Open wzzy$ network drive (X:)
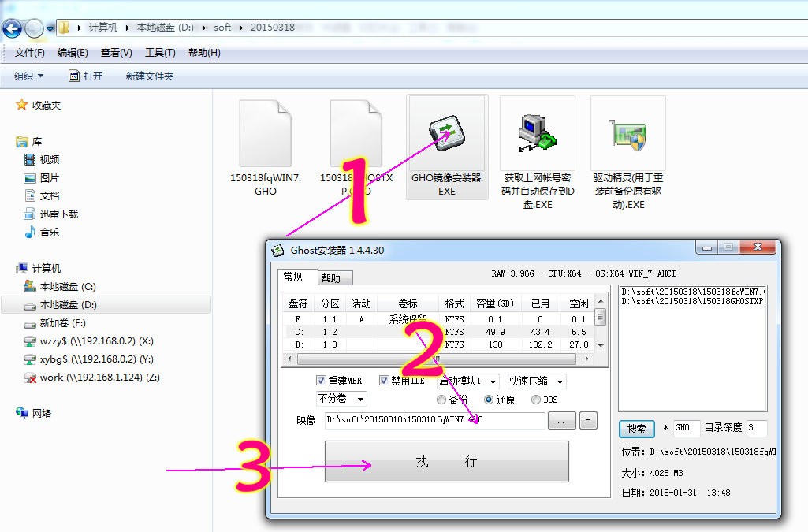Viewport: 808px width, 532px height. (x=88, y=341)
